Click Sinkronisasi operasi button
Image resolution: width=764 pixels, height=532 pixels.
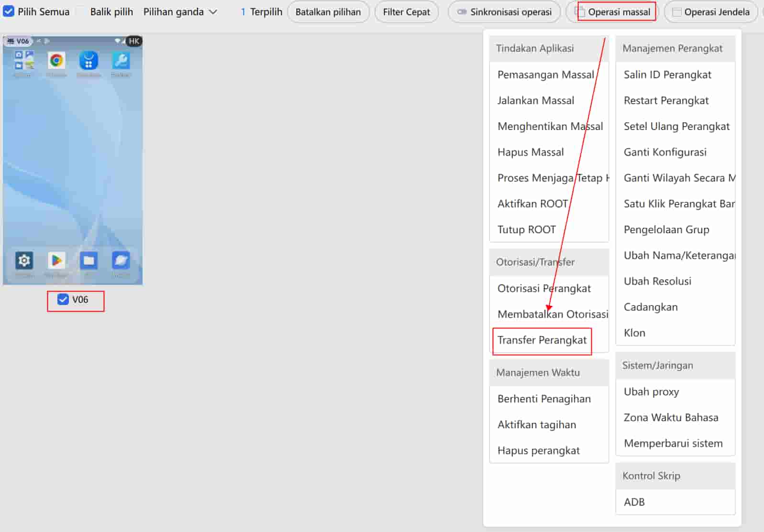tap(504, 12)
